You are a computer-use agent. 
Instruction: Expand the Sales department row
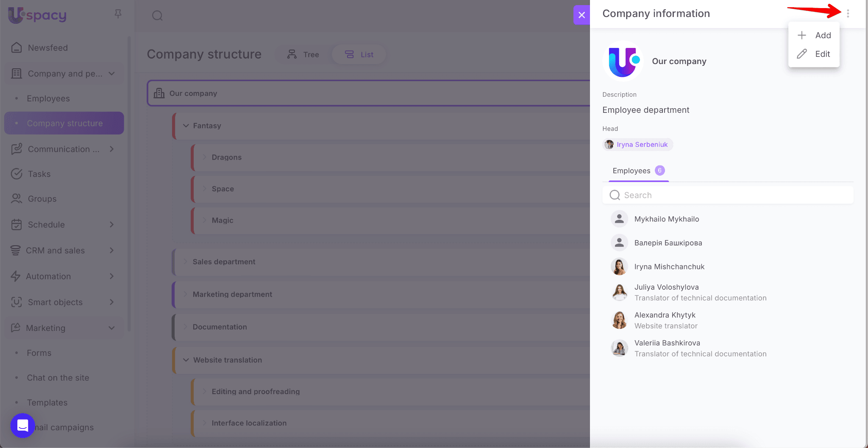[185, 262]
